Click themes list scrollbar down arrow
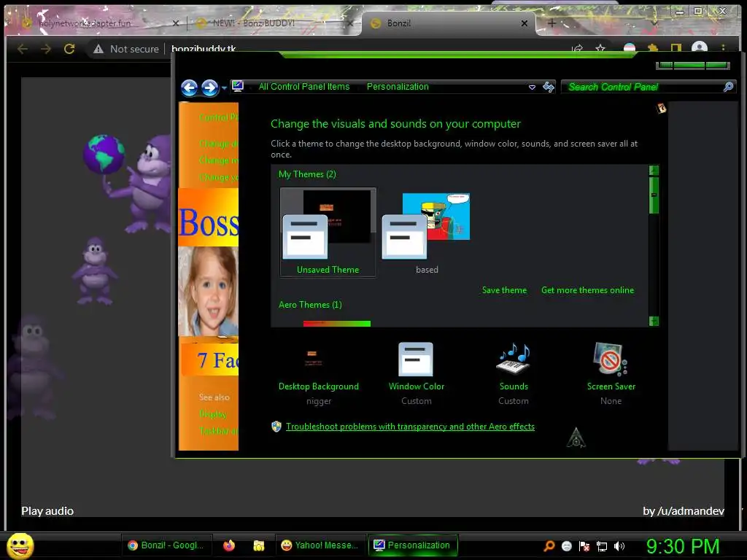This screenshot has width=747, height=560. click(654, 322)
